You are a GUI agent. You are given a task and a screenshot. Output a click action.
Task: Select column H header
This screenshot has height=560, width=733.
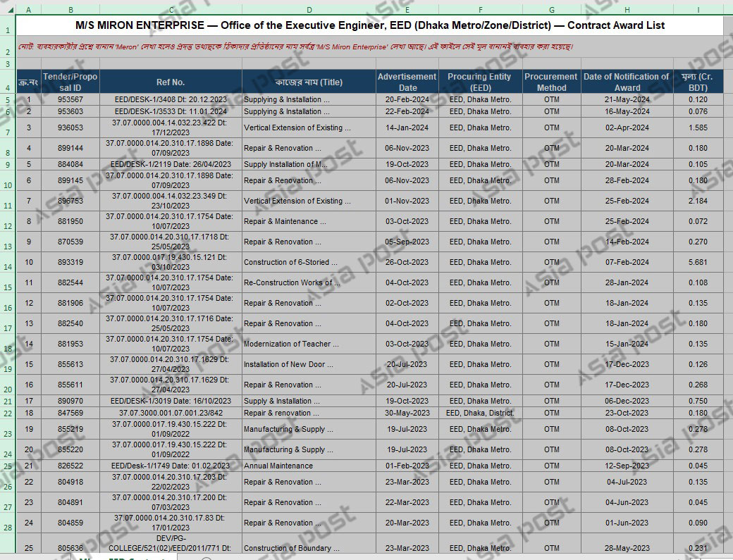tap(627, 10)
